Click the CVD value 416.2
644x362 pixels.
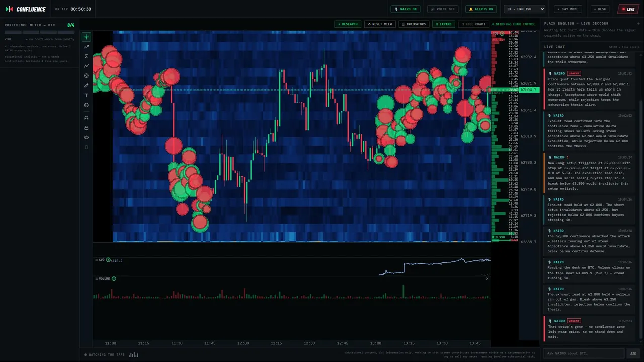pyautogui.click(x=117, y=261)
